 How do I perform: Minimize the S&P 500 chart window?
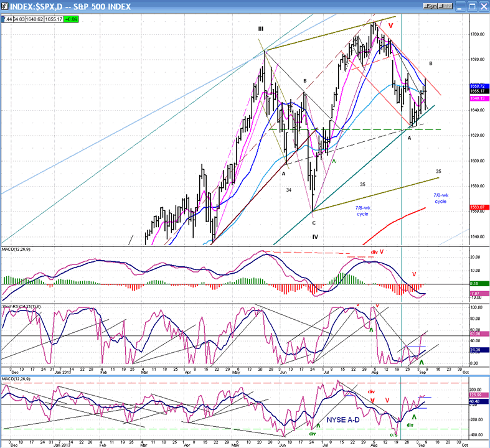pyautogui.click(x=461, y=6)
